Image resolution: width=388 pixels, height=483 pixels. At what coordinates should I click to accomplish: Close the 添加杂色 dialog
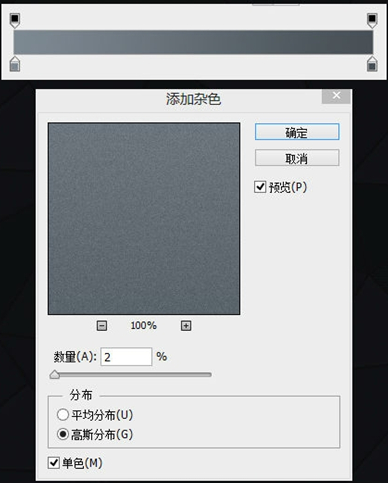[x=336, y=96]
